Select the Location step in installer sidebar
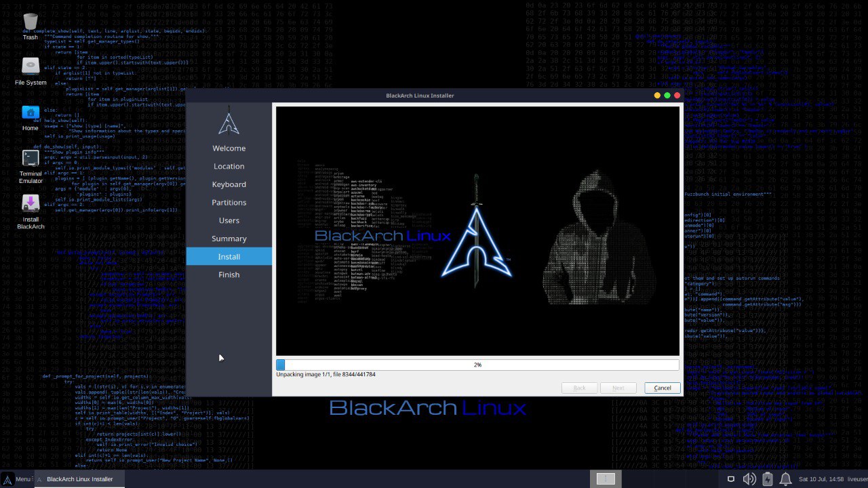This screenshot has height=488, width=868. pyautogui.click(x=229, y=166)
